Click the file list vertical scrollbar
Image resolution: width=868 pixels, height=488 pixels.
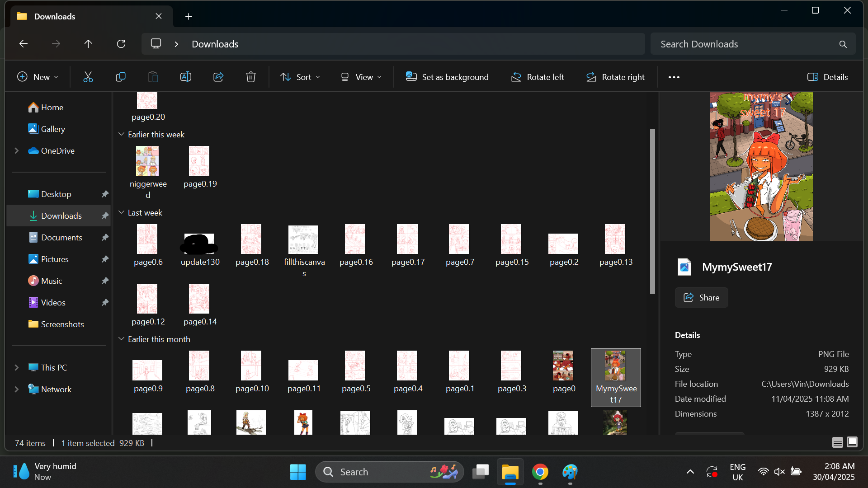(652, 212)
